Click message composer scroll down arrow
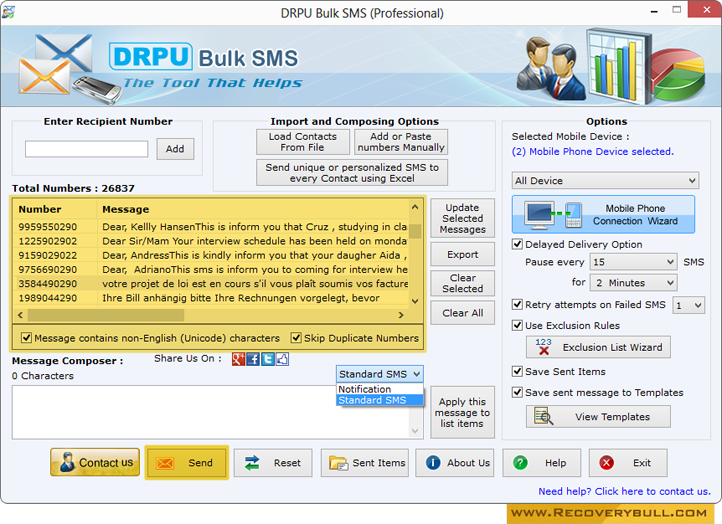Viewport: 722px width, 524px height. [x=415, y=431]
